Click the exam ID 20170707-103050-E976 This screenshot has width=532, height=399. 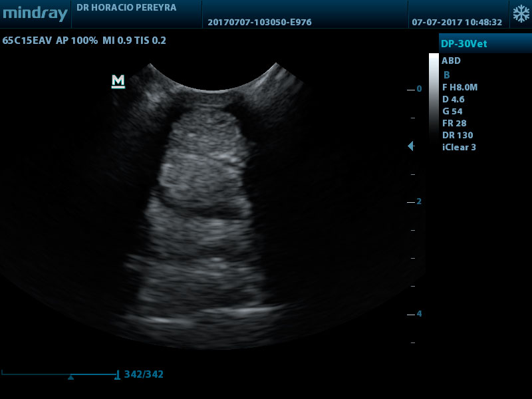pyautogui.click(x=259, y=23)
